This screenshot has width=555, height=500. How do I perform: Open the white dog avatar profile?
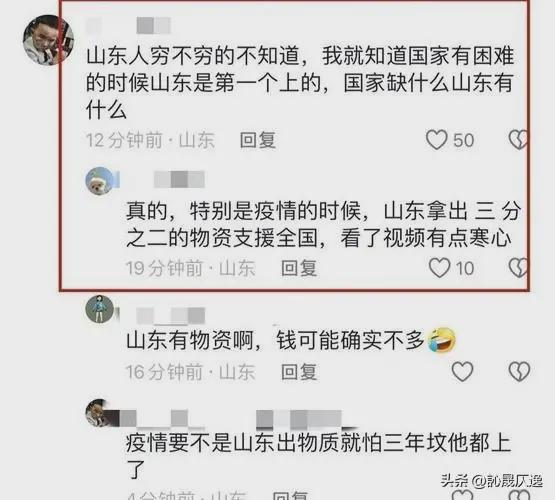(x=100, y=180)
